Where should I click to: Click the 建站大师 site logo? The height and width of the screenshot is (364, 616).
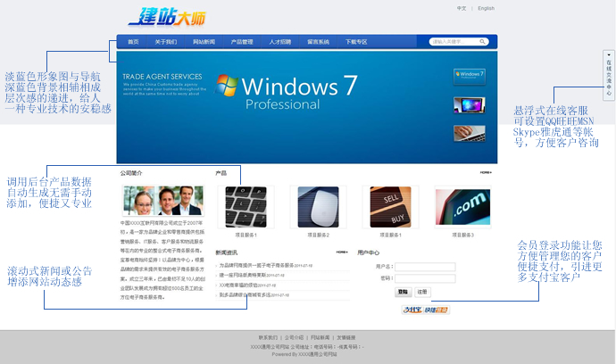tap(167, 18)
